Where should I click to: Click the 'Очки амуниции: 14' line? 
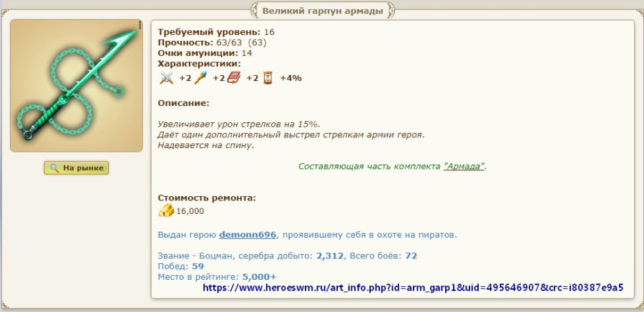tap(205, 53)
